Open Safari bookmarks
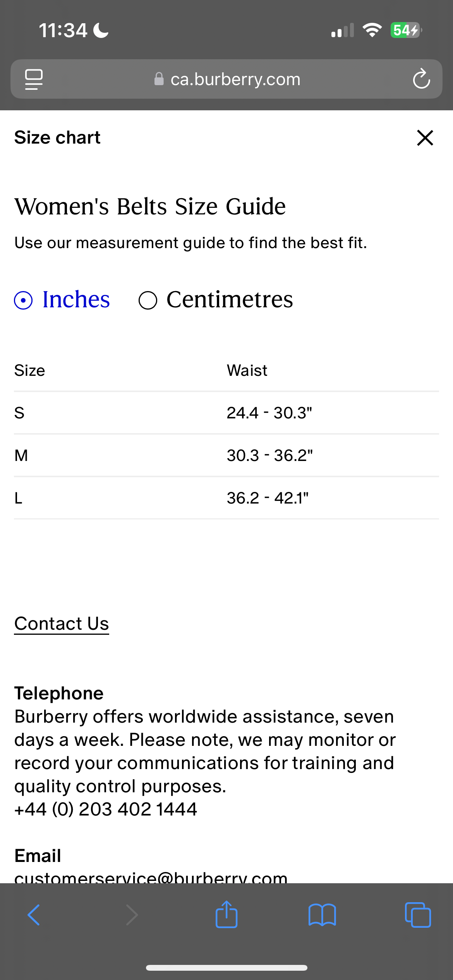453x980 pixels. 322,915
